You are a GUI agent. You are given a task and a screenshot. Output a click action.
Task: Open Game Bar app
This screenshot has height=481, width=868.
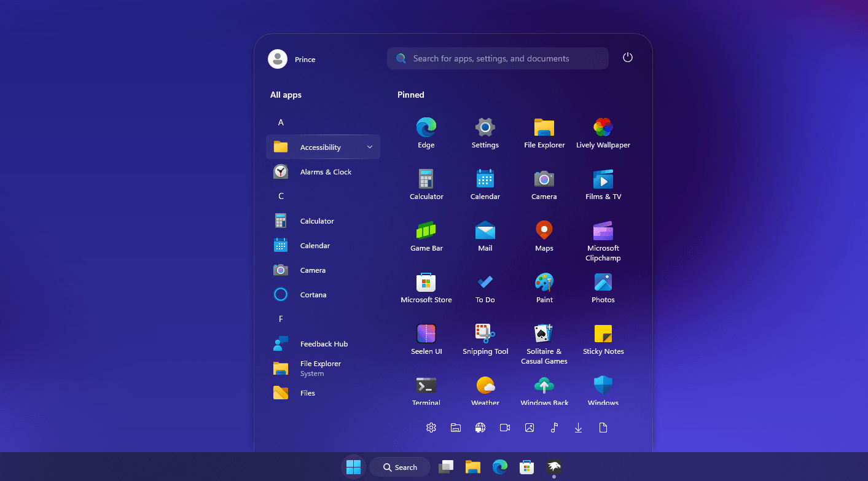426,237
